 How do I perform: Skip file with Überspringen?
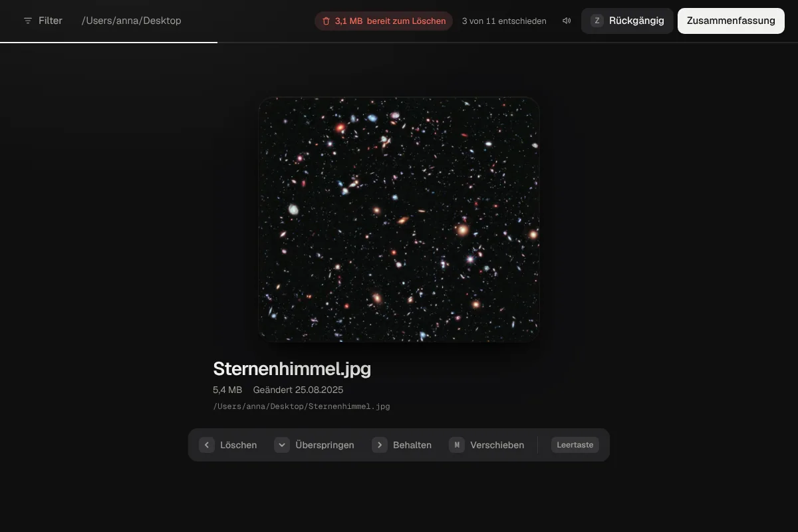coord(315,445)
